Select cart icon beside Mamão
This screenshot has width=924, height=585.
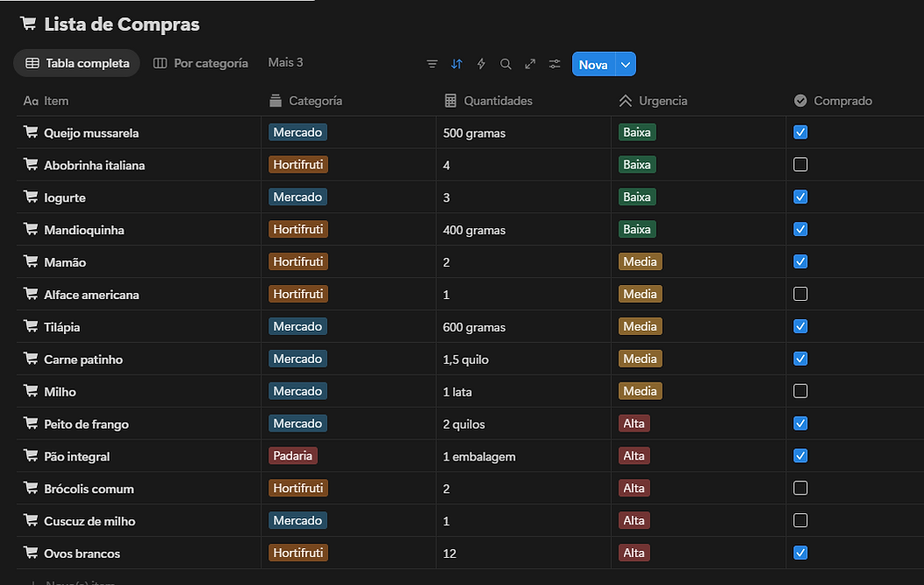(31, 261)
